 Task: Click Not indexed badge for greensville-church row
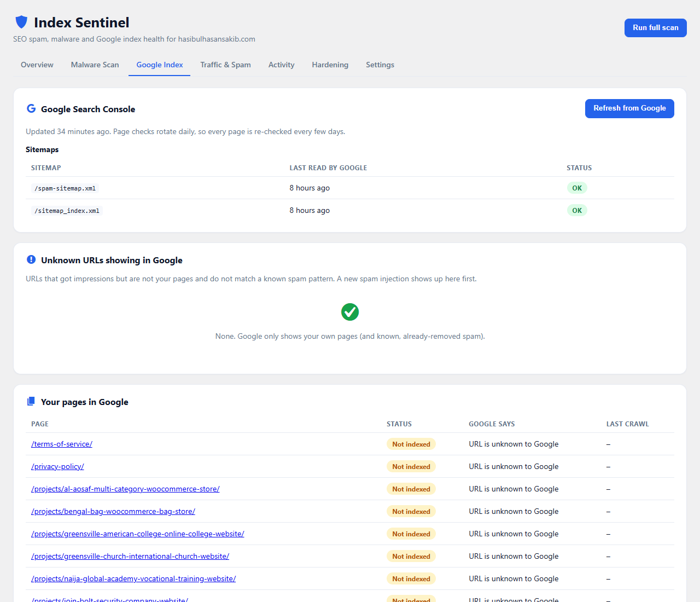pos(411,556)
